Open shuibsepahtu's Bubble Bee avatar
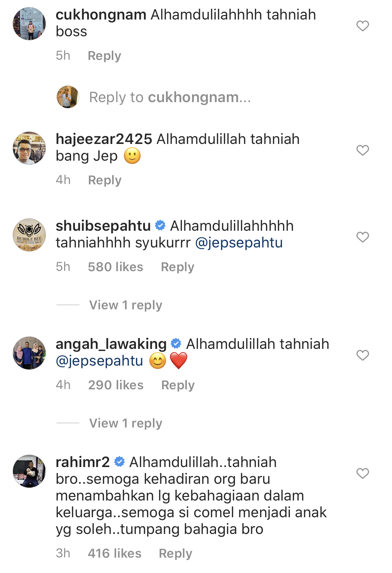 pos(29,235)
